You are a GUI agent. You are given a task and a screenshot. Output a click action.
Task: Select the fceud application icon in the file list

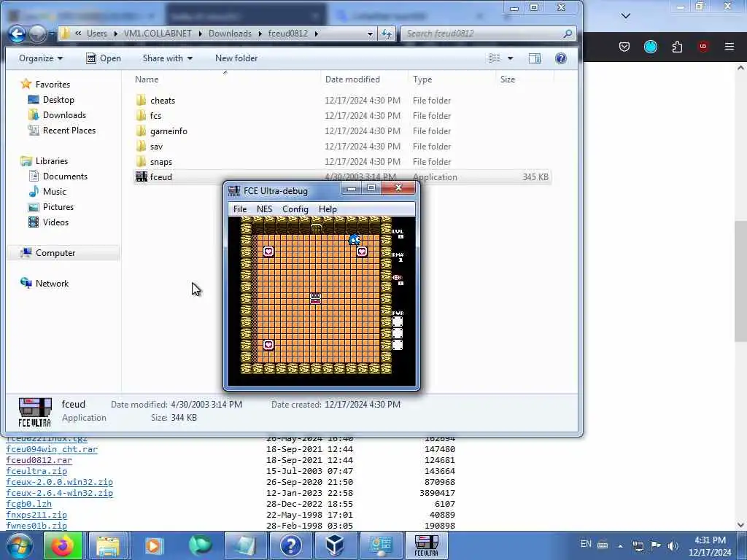141,176
